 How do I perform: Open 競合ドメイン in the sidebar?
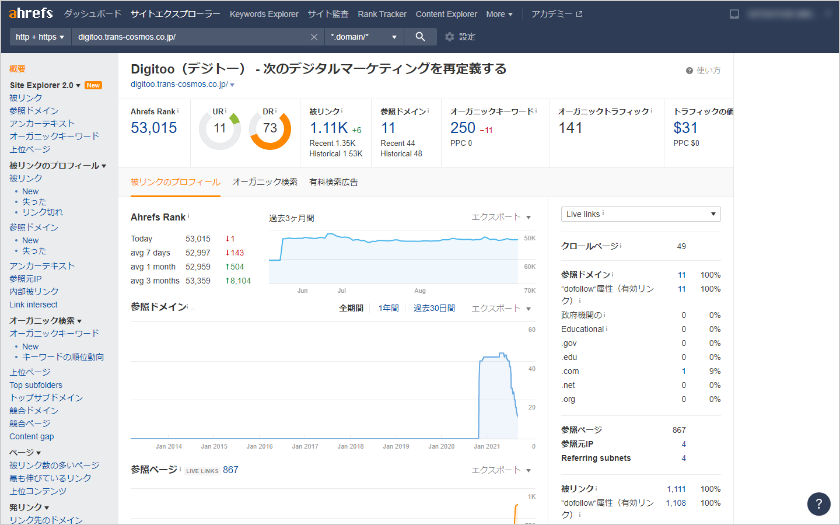(34, 410)
